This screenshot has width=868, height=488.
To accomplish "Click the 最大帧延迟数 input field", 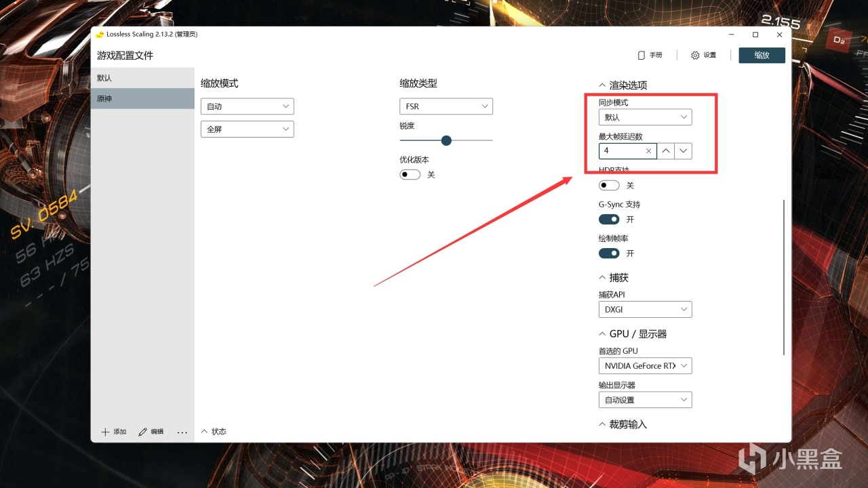I will (x=627, y=150).
